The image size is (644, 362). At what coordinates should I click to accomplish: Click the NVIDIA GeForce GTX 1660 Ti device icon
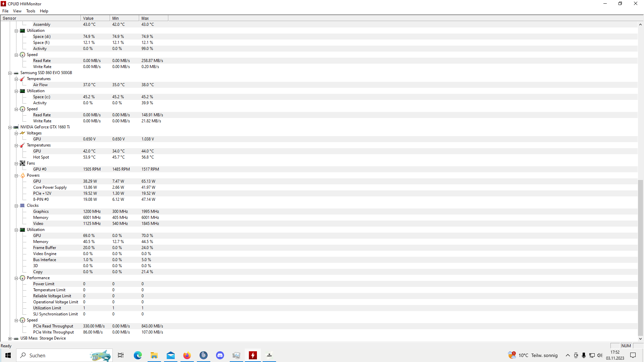point(16,127)
